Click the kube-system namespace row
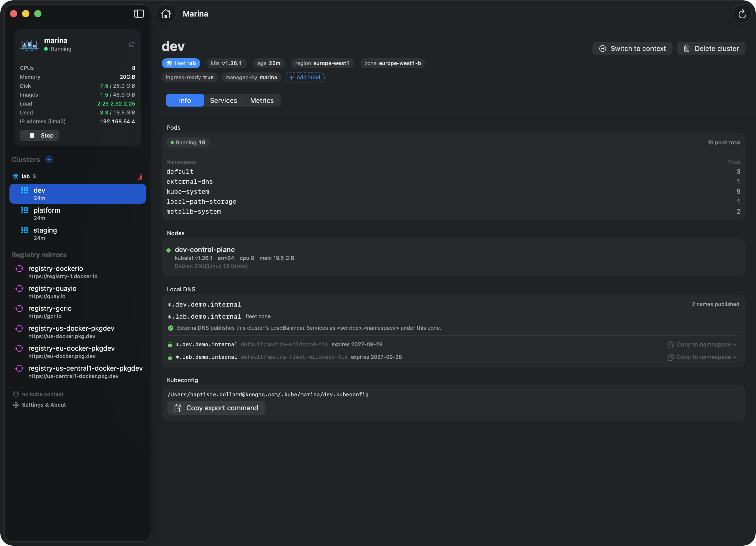The width and height of the screenshot is (756, 546). pos(453,192)
